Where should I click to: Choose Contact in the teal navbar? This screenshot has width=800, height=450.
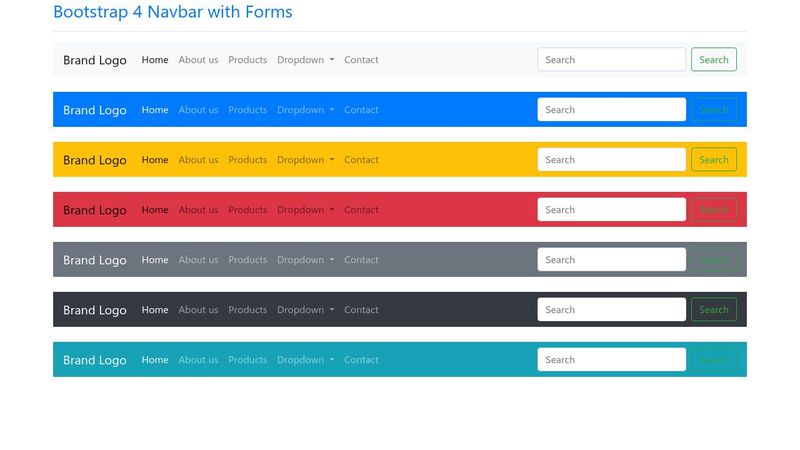pyautogui.click(x=361, y=360)
